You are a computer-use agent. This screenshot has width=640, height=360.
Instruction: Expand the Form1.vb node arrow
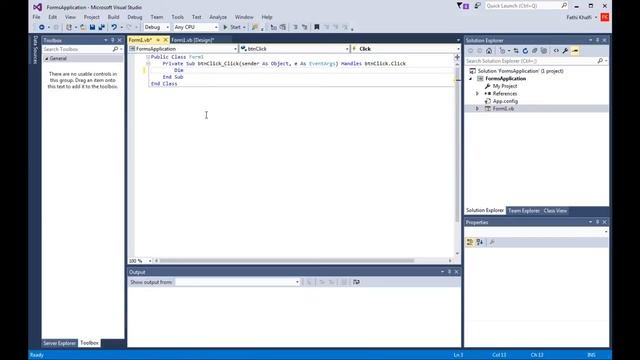click(477, 109)
